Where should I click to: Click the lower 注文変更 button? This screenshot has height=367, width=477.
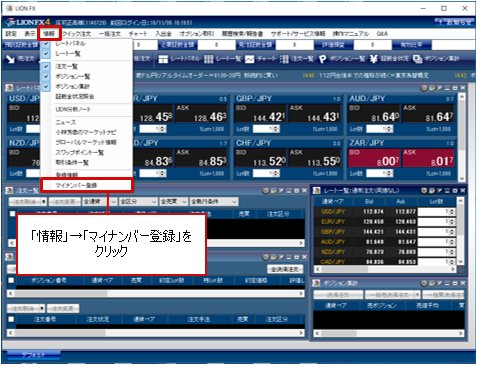[63, 308]
